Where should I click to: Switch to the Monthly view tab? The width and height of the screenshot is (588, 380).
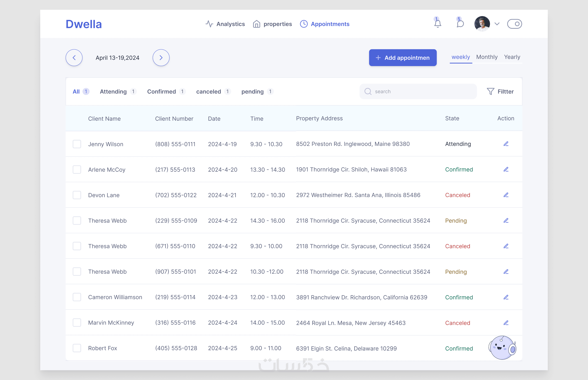pos(487,57)
